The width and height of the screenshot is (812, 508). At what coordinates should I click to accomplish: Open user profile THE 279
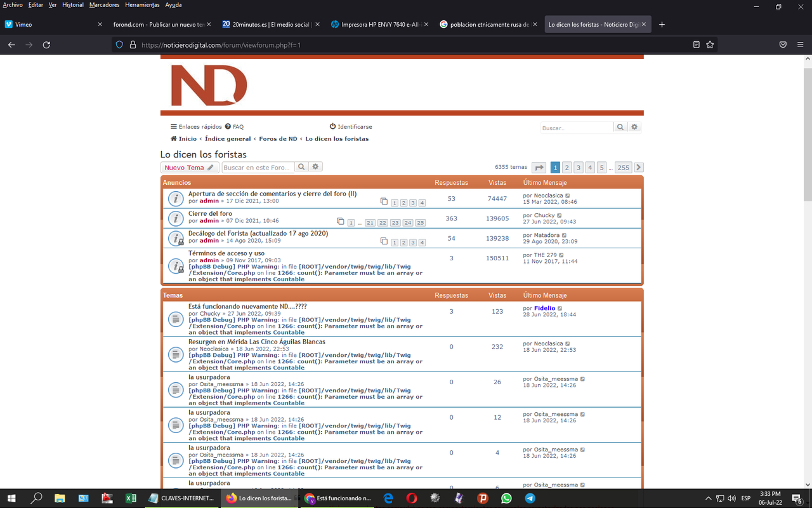545,255
